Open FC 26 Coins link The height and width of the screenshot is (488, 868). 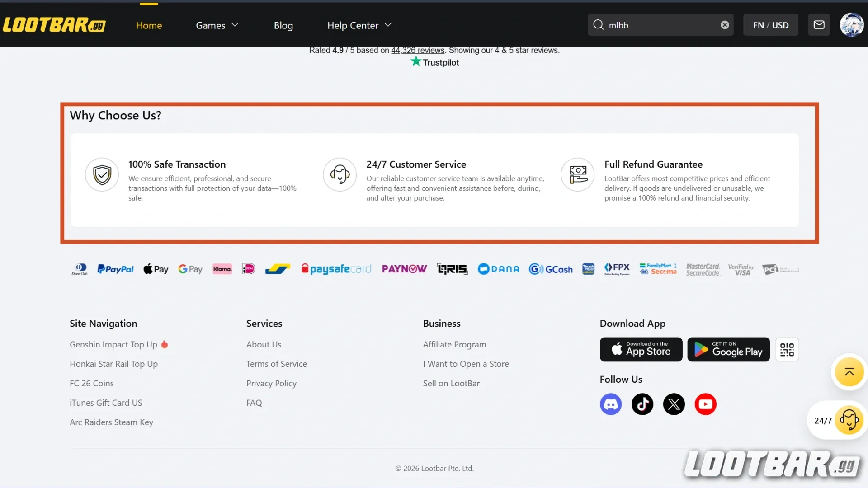(x=92, y=383)
